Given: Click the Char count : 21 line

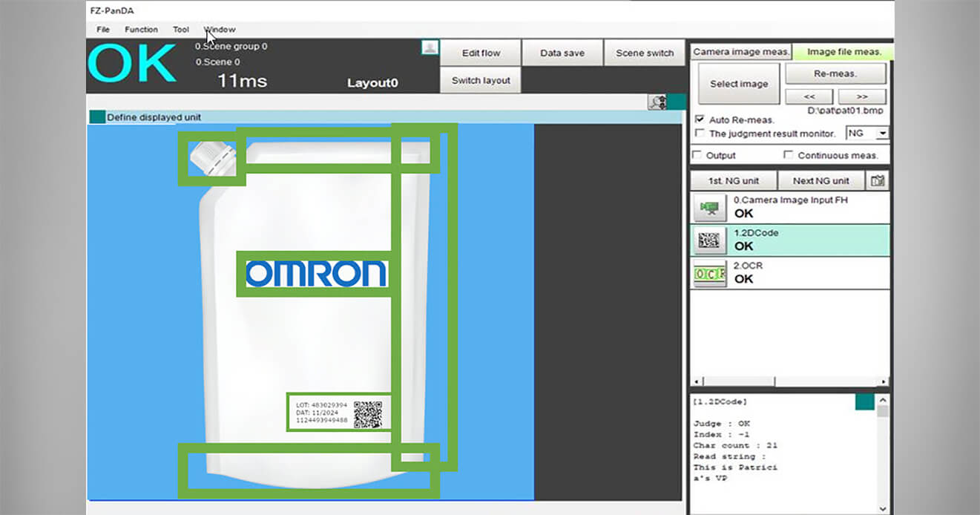Looking at the screenshot, I should (x=735, y=445).
